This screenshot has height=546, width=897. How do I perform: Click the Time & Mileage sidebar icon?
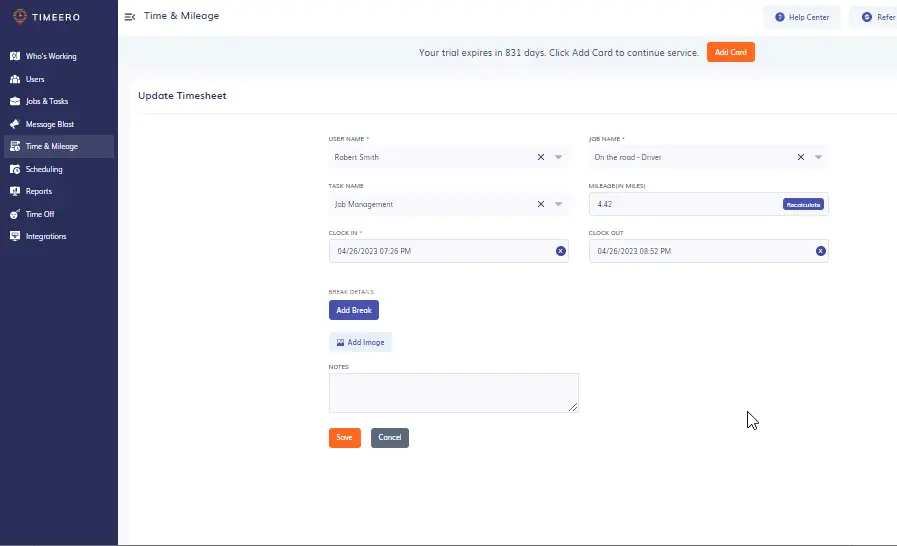click(15, 147)
